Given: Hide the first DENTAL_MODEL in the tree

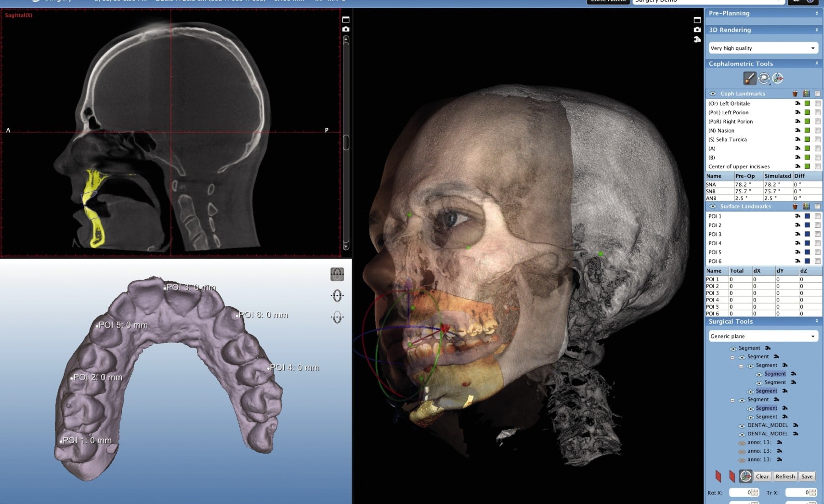Looking at the screenshot, I should pyautogui.click(x=742, y=427).
